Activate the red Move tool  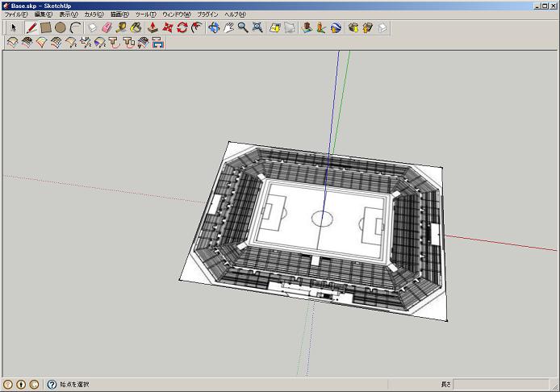tap(168, 27)
